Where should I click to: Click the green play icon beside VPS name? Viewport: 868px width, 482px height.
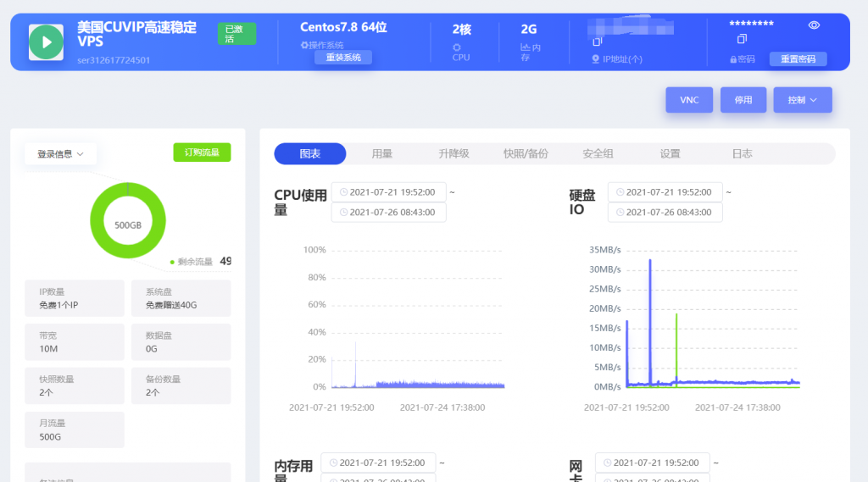[x=46, y=42]
